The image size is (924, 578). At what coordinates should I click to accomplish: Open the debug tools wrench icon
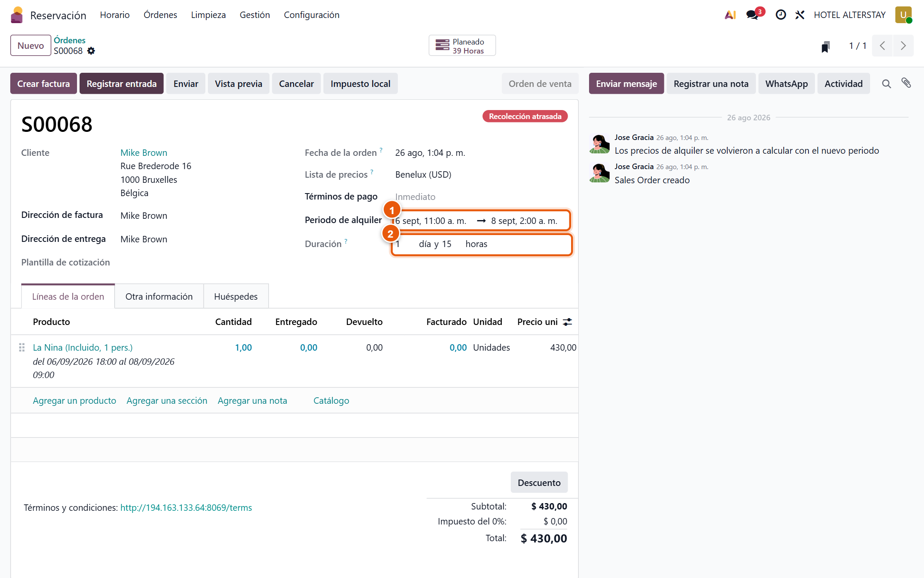(800, 15)
